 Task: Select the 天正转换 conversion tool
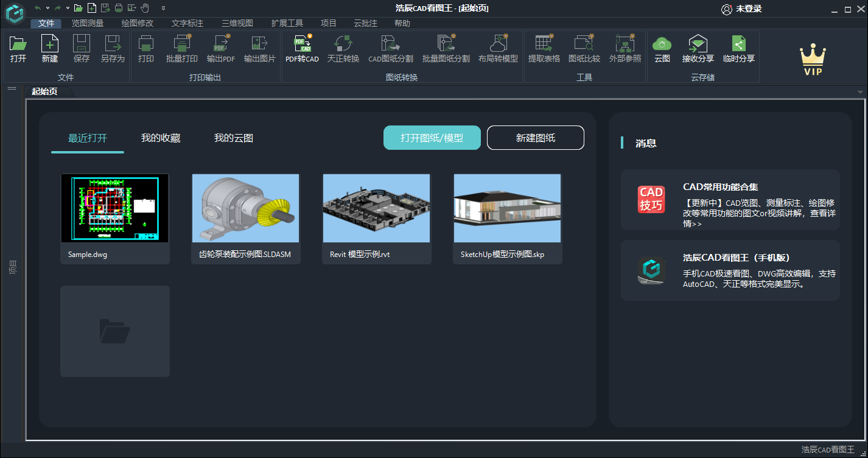[x=343, y=44]
